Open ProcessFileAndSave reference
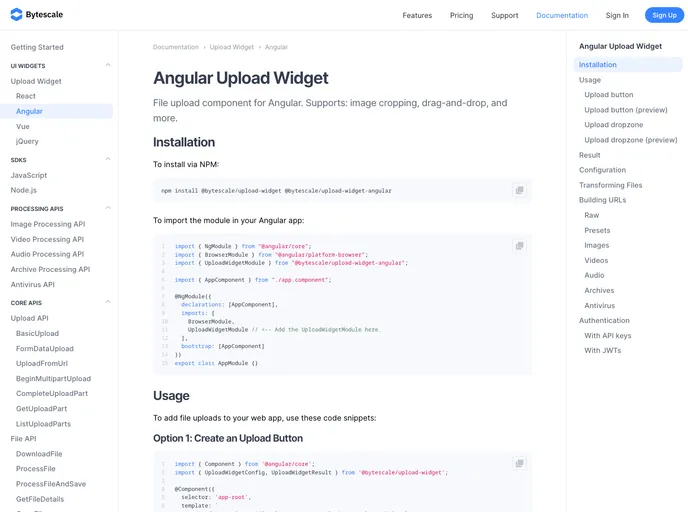 51,484
